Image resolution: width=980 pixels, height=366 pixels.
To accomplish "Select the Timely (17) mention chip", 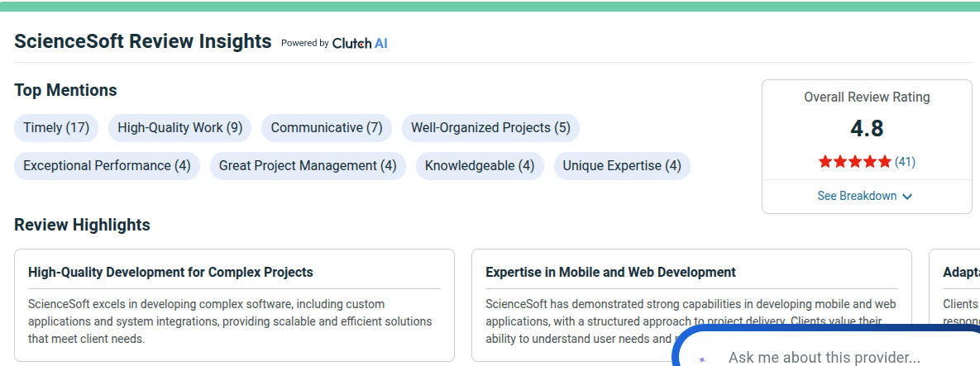I will (x=56, y=128).
